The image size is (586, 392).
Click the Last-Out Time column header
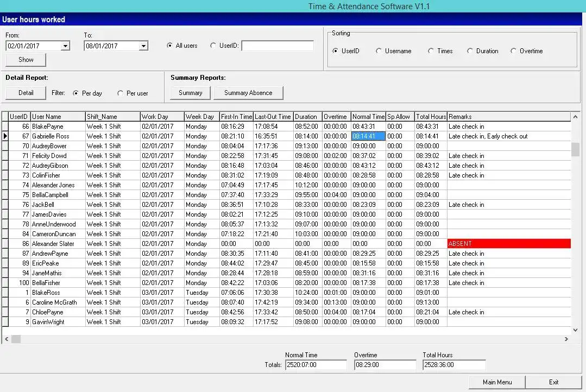click(273, 117)
